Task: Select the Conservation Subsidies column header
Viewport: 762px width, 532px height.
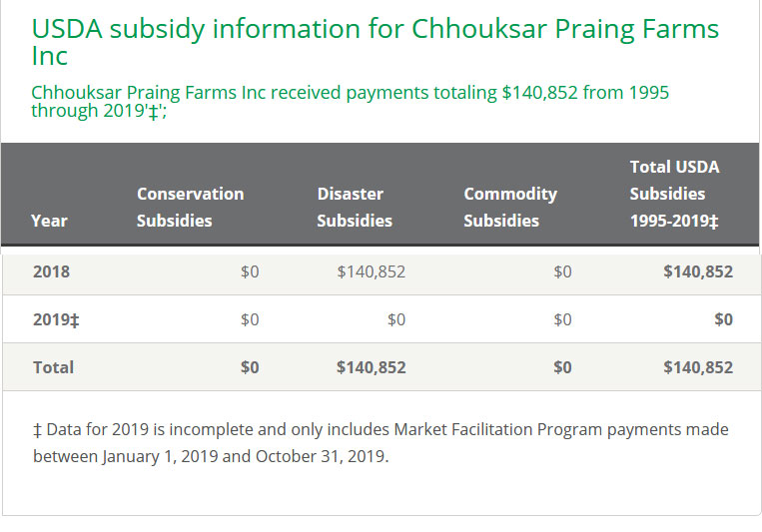Action: [190, 207]
